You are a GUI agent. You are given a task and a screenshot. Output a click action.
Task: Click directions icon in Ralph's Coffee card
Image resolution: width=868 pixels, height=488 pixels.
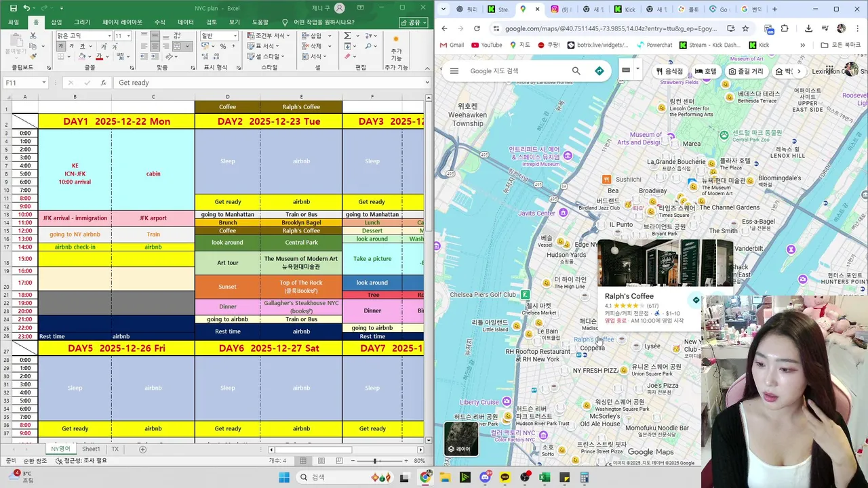(696, 300)
